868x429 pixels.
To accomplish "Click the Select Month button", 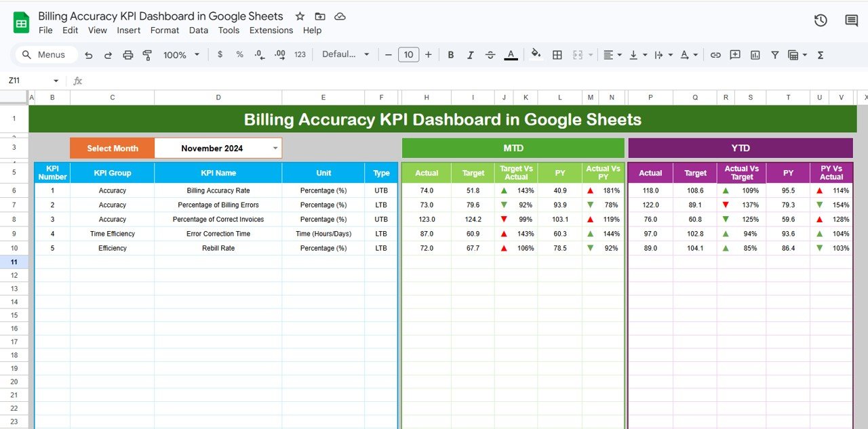I will [x=112, y=147].
